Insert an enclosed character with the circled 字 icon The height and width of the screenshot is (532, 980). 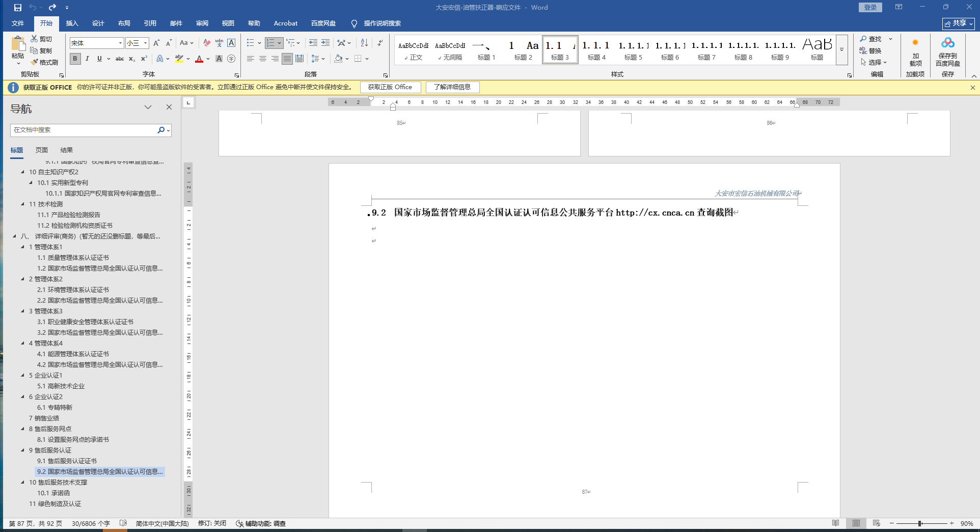point(231,59)
